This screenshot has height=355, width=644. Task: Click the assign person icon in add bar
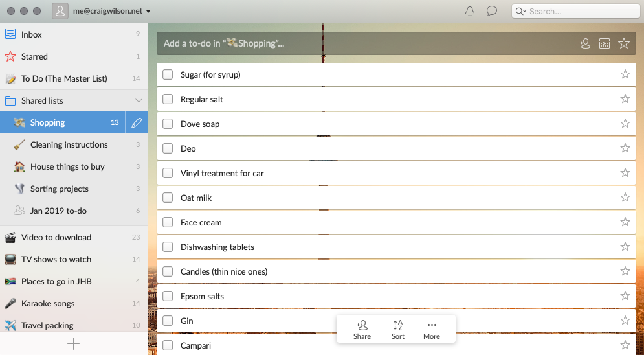click(x=584, y=43)
